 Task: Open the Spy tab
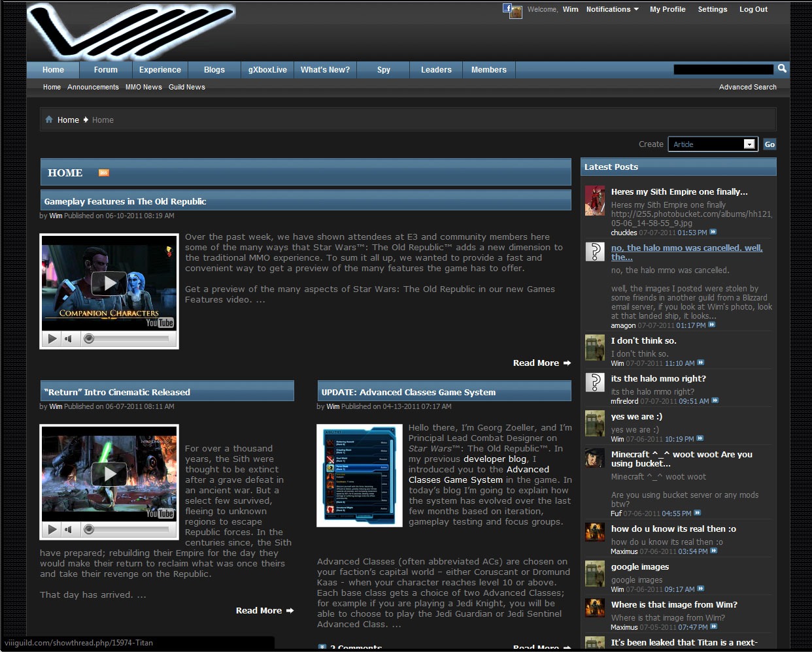(x=384, y=70)
